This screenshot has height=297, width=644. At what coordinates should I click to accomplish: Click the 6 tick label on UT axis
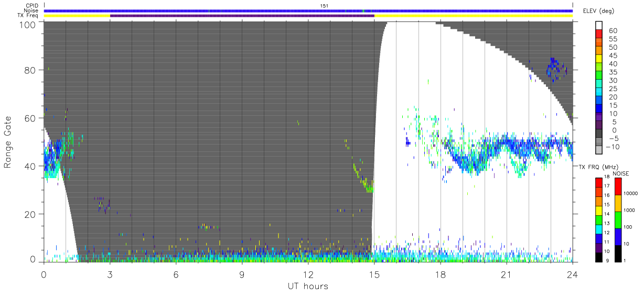click(176, 274)
